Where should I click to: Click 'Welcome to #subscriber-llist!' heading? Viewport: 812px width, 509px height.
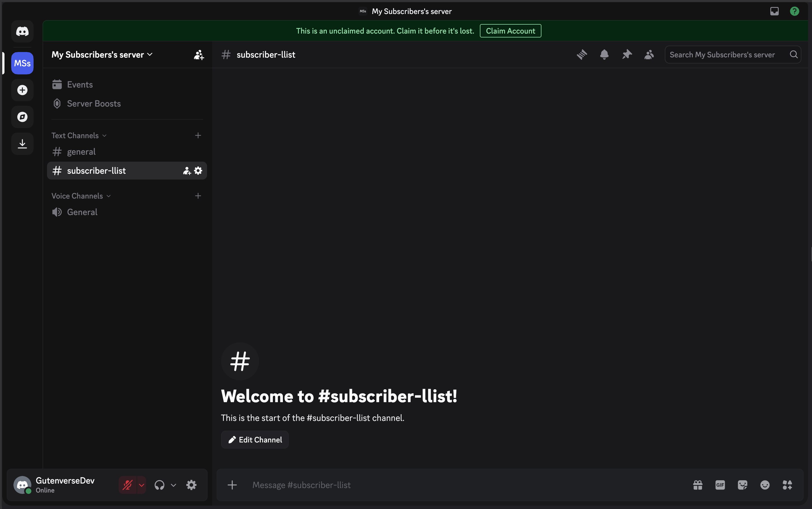[x=339, y=396]
